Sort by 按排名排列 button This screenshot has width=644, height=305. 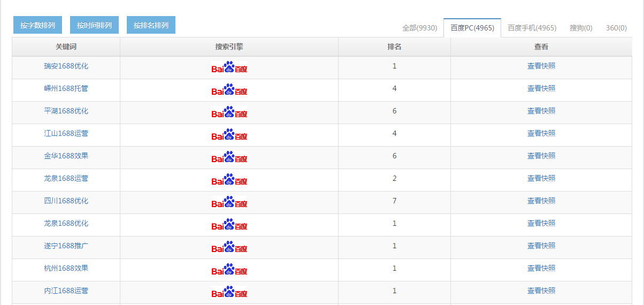[x=151, y=25]
